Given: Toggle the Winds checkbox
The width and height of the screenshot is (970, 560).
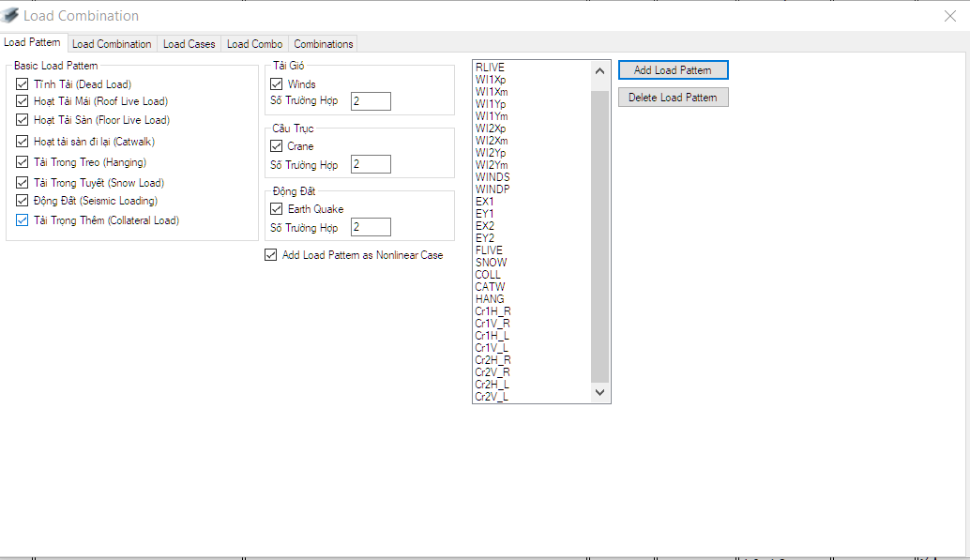Looking at the screenshot, I should [276, 83].
